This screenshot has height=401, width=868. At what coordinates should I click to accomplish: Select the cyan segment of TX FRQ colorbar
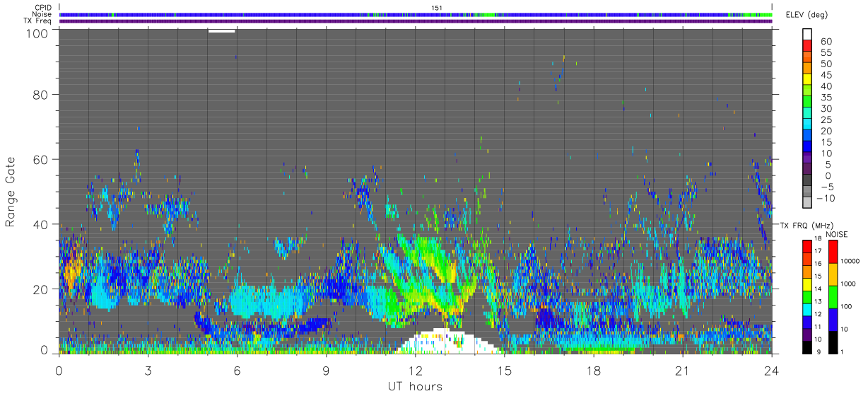[807, 308]
